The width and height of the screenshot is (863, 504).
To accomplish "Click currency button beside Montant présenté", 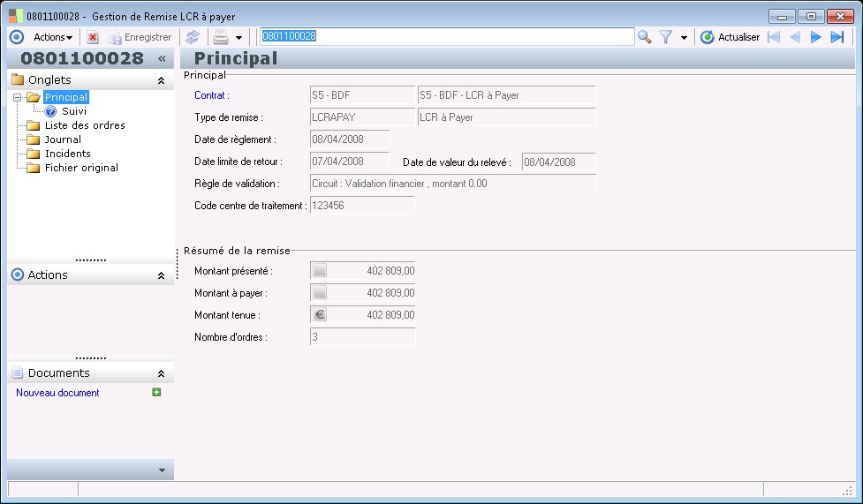I will (320, 270).
